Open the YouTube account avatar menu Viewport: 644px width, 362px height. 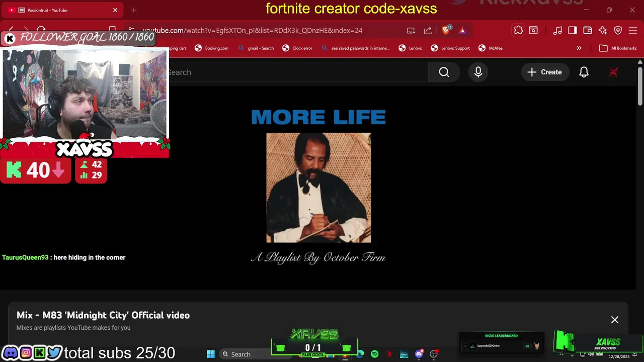613,72
